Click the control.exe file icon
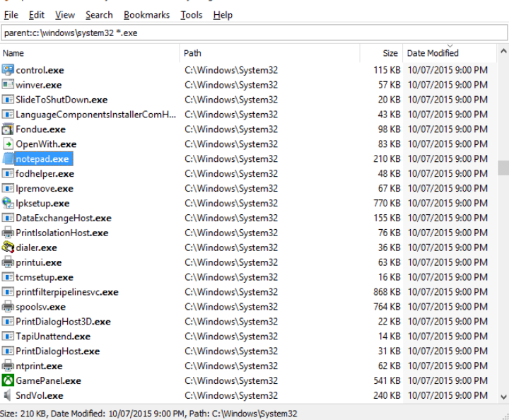Viewport: 509px width, 420px height. click(8, 70)
